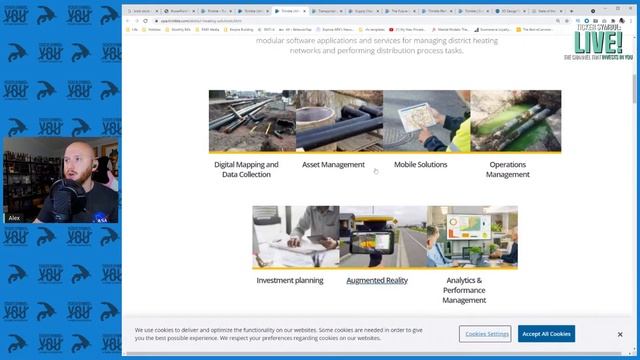
Task: Open the Monthly Bills bookmark folder
Action: click(178, 30)
